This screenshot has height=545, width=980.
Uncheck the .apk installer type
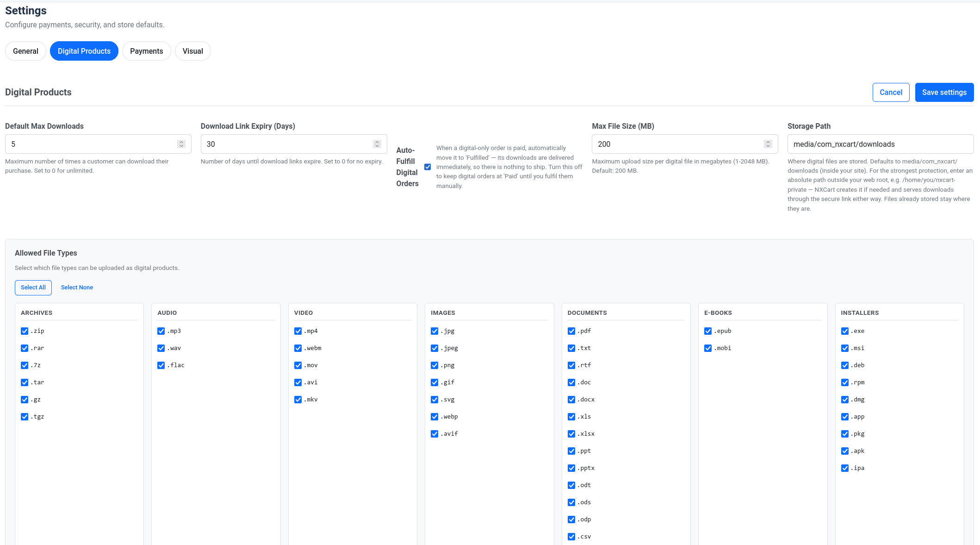tap(845, 451)
